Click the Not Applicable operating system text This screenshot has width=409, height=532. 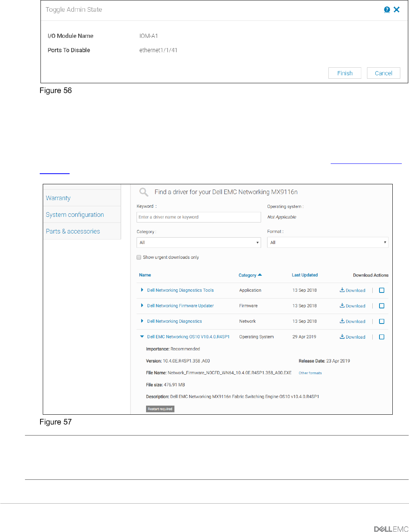(281, 217)
